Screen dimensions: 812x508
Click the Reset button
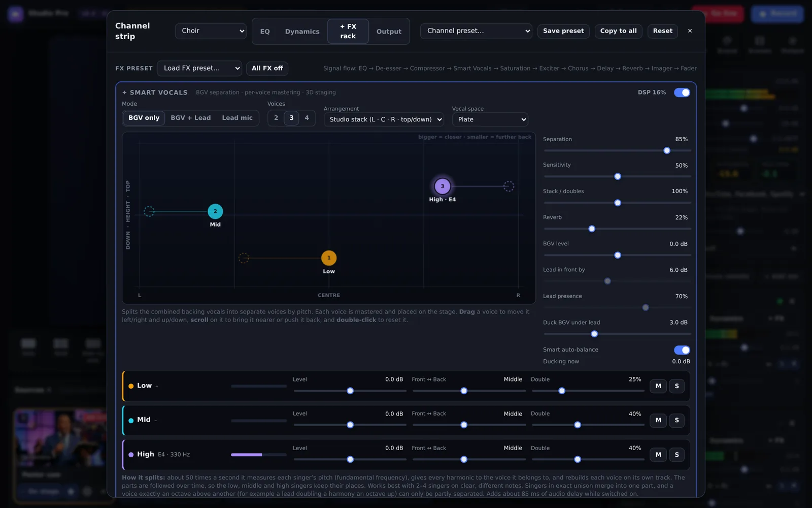coord(662,31)
